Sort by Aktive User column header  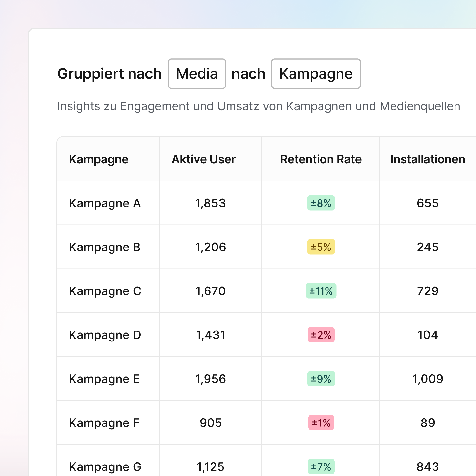204,159
